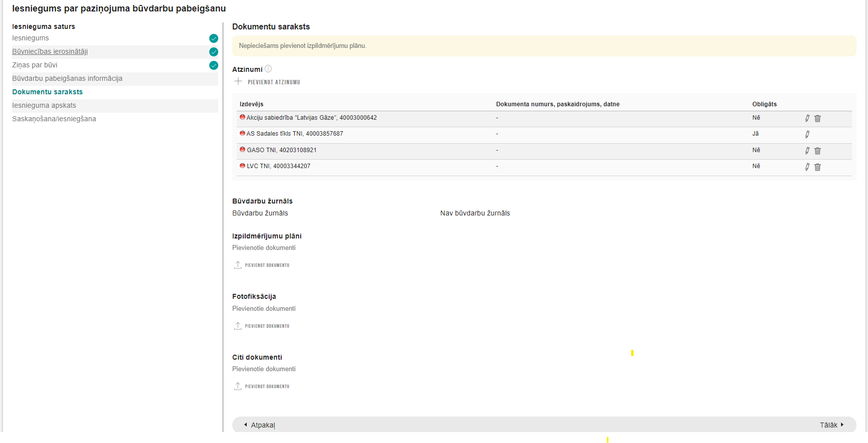Go to Saskaņošana/iesniegšana section
Screen dimensions: 868x443
point(54,119)
